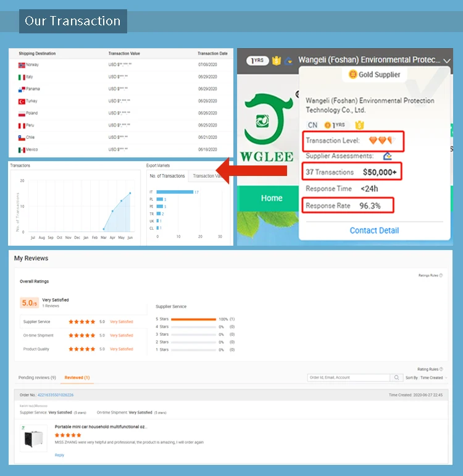The height and width of the screenshot is (476, 463).
Task: Click the On-time Shipment star rating
Action: 81,335
